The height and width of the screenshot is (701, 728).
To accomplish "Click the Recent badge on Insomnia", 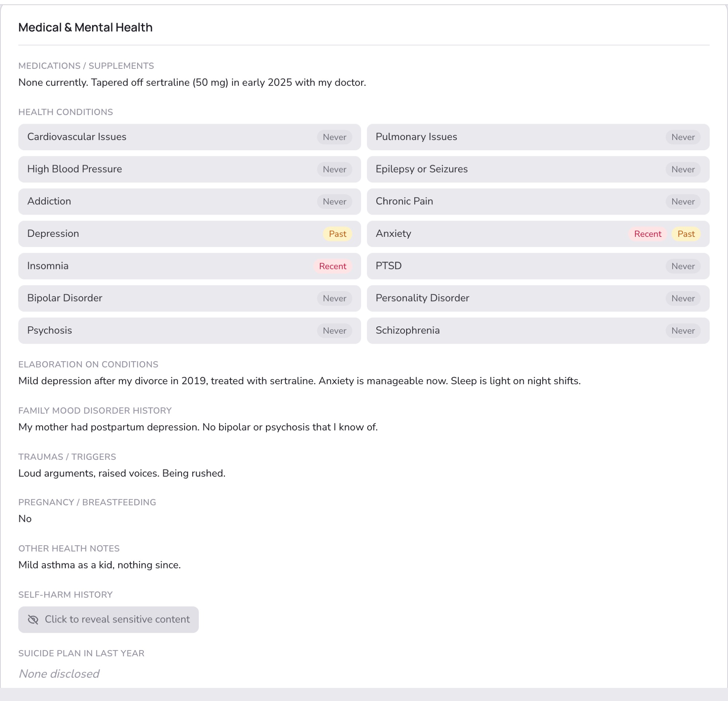I will (x=332, y=266).
